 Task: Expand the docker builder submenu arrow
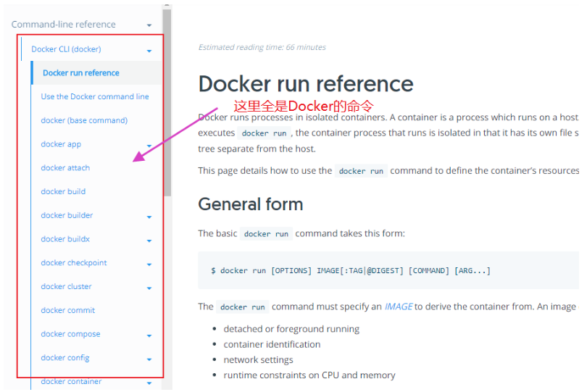pyautogui.click(x=149, y=217)
